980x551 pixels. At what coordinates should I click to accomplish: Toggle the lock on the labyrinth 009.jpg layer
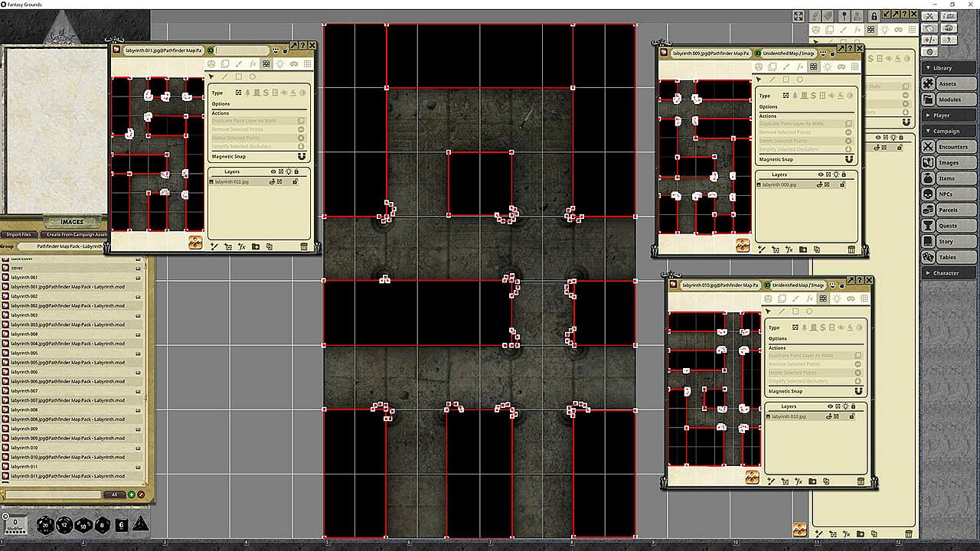point(842,184)
